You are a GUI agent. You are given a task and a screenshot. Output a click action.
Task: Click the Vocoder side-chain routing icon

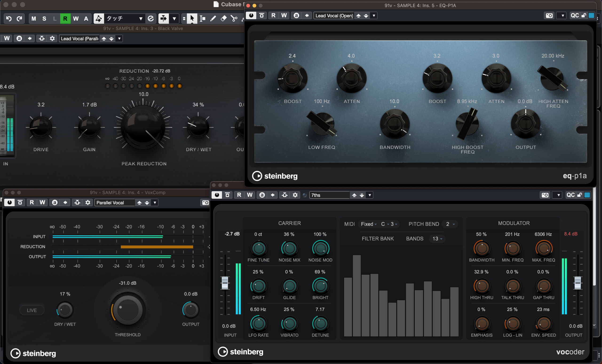285,195
